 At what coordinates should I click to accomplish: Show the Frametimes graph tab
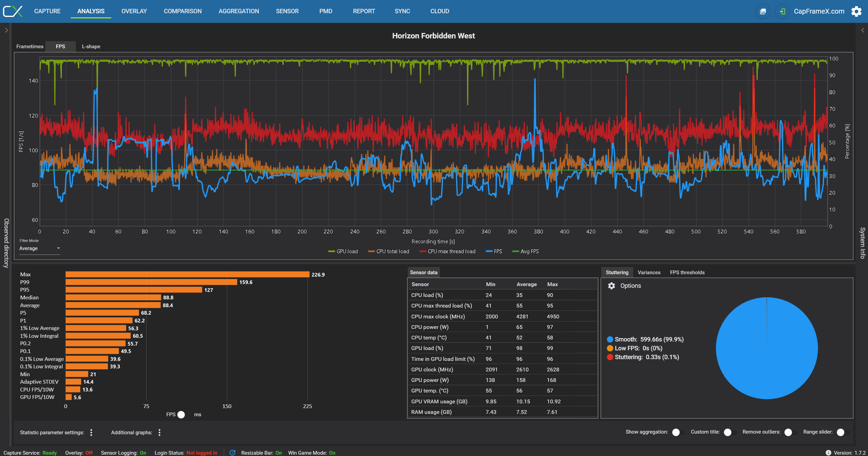click(x=30, y=47)
